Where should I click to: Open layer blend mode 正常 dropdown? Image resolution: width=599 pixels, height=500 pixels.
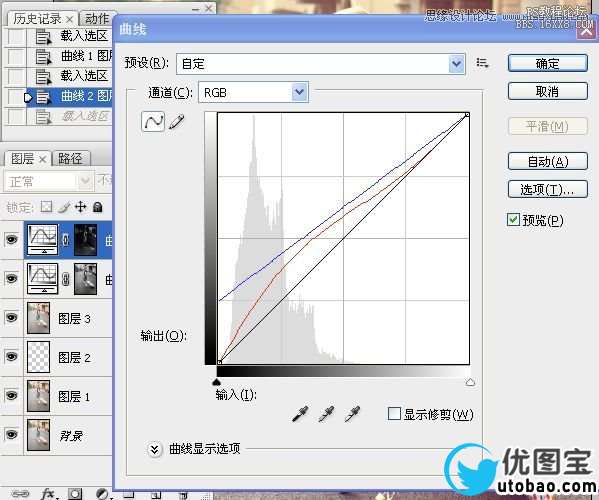point(49,181)
